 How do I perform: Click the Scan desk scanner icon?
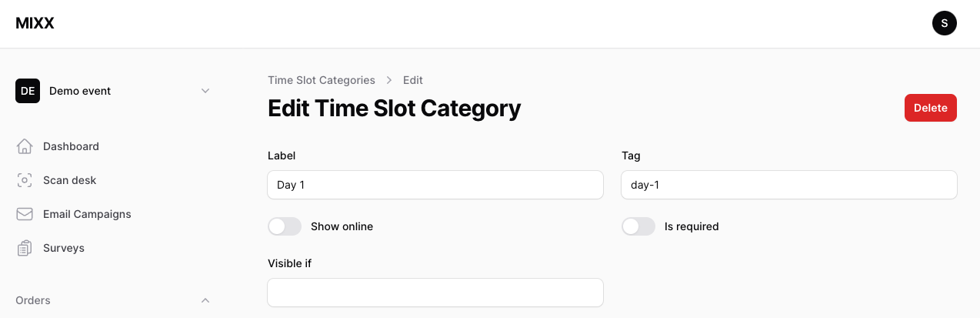(x=25, y=180)
